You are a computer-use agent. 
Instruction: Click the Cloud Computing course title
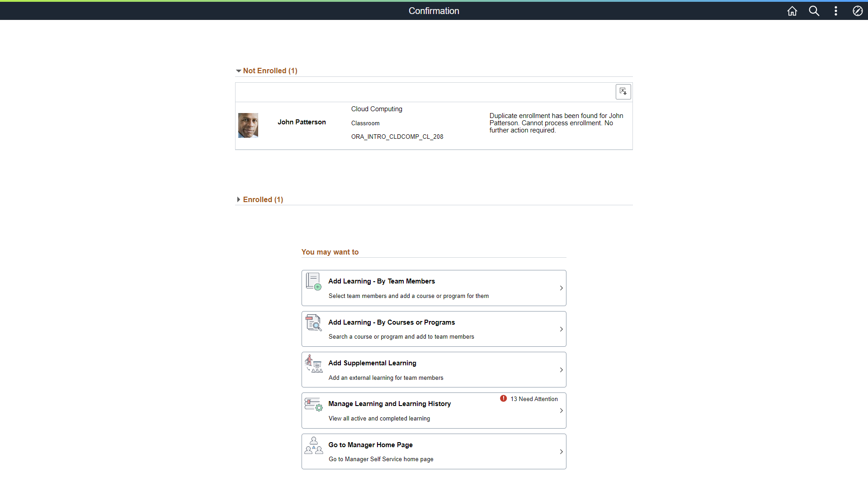[x=377, y=109]
